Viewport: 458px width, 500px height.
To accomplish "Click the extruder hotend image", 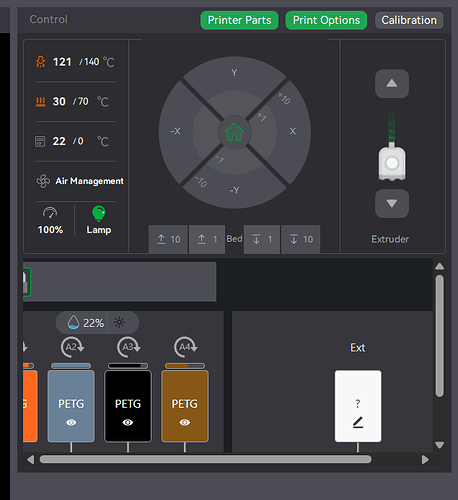I will pyautogui.click(x=392, y=163).
